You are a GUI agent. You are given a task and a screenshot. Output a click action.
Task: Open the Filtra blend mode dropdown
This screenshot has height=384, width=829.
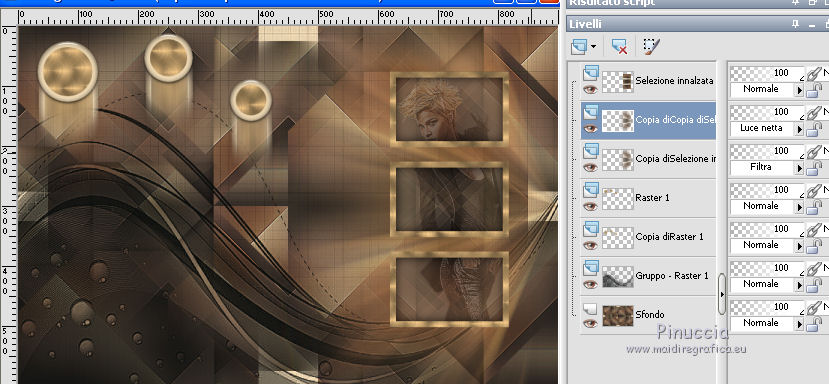click(x=799, y=168)
